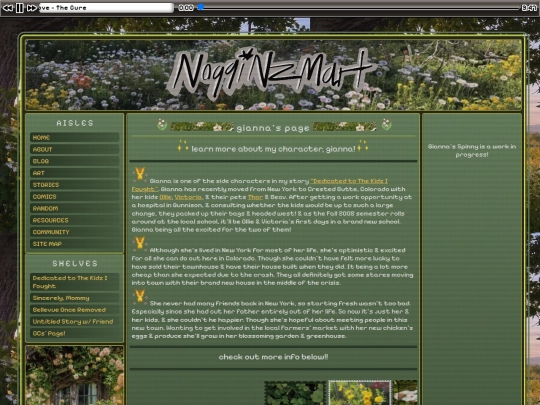Open 'Untitled Story w/ Friend' link

pos(74,321)
